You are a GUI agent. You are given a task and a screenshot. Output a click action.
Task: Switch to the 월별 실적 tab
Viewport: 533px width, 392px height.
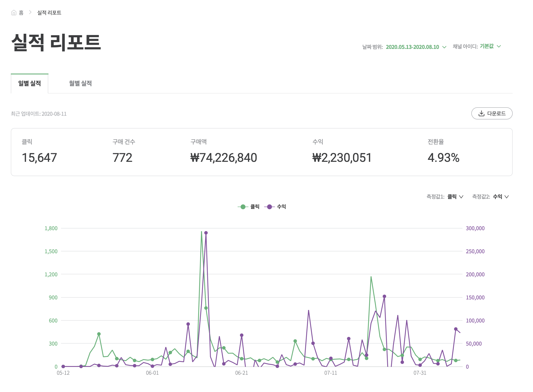click(80, 83)
